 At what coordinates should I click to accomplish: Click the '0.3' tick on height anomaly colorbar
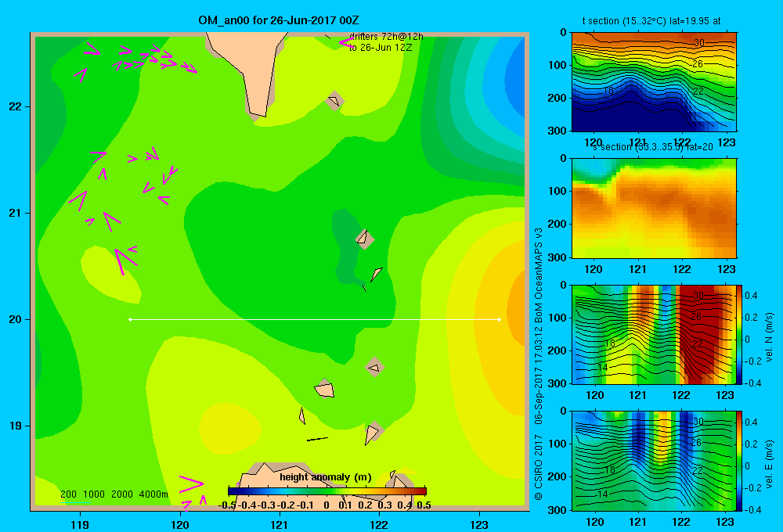(385, 505)
